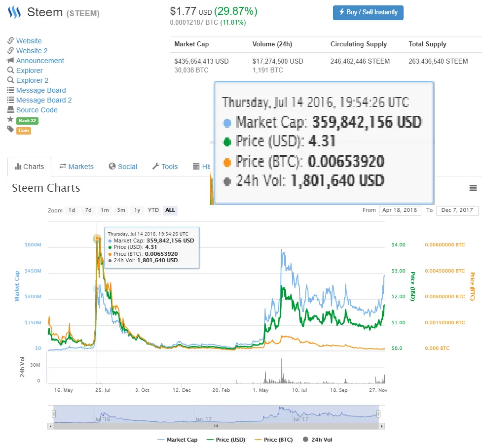Click Buy / Sell Instantly button
This screenshot has height=448, width=482.
368,13
